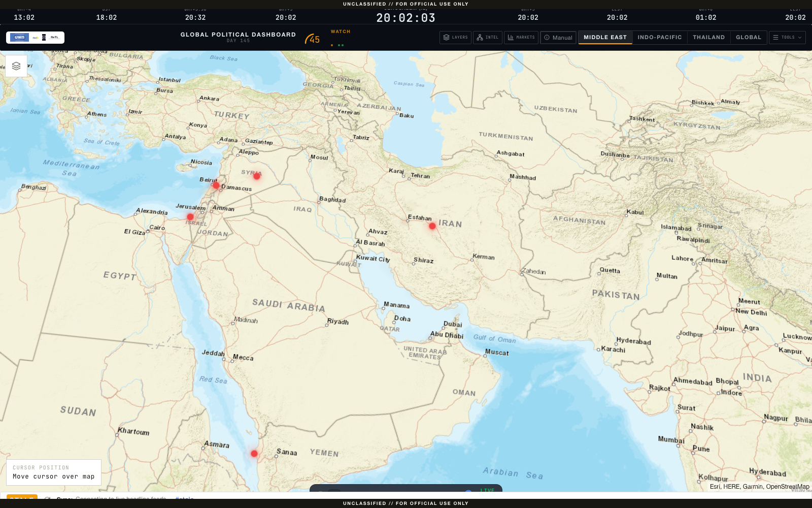
Task: Click the CURSOR POSITION panel
Action: pos(54,472)
